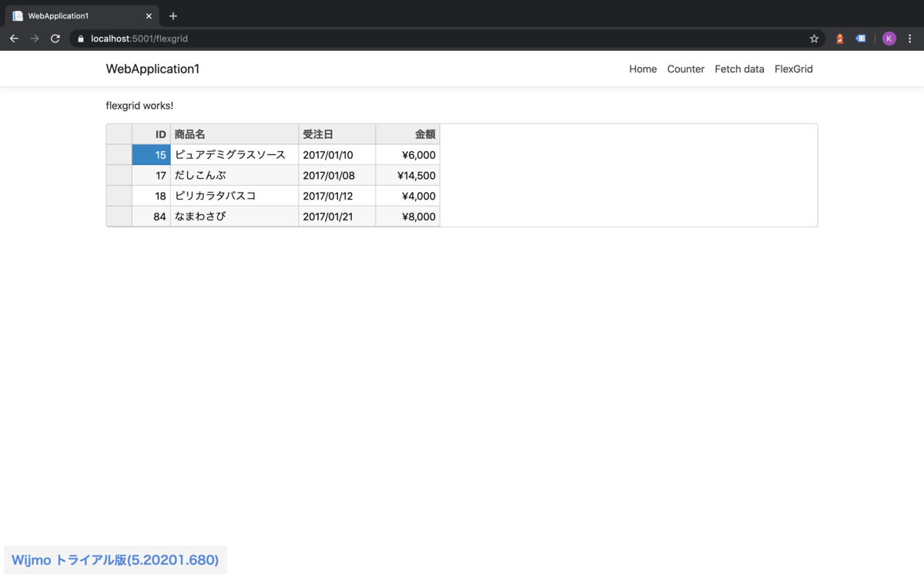Sort by the ID column header

(151, 134)
